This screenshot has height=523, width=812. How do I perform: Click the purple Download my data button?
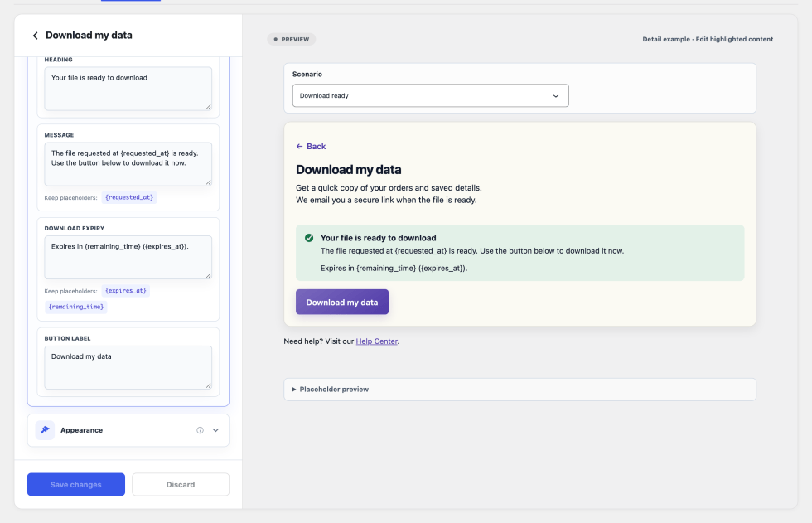(341, 302)
